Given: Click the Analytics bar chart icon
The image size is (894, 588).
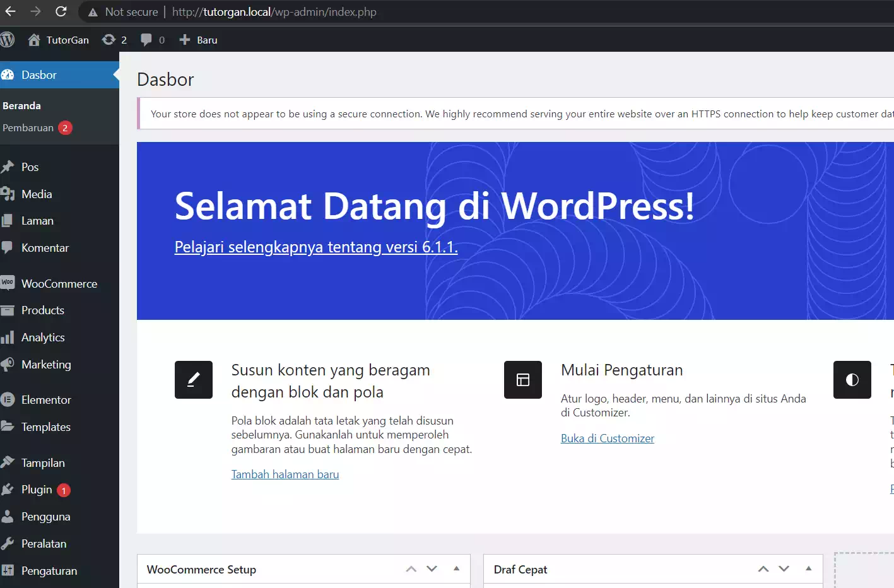Looking at the screenshot, I should (x=8, y=338).
